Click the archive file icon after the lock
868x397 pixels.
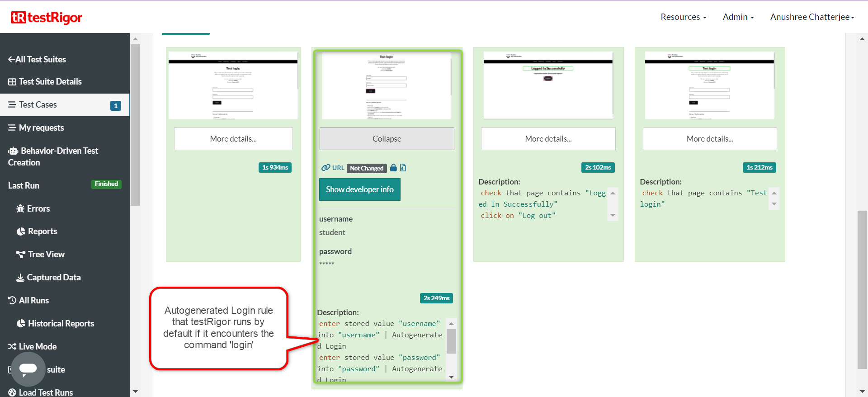pos(403,168)
